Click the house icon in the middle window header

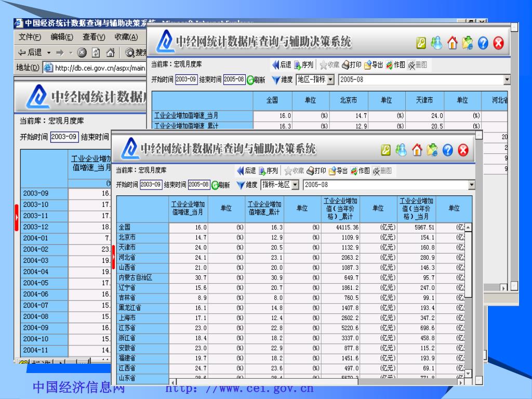coord(453,43)
